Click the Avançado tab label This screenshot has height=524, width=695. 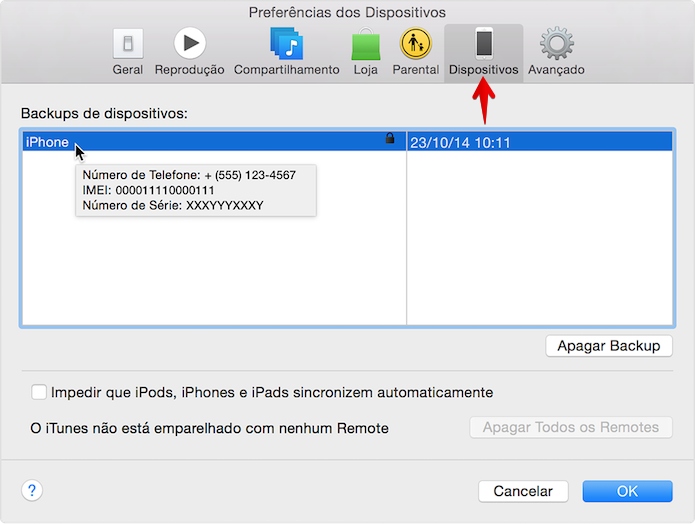(x=556, y=70)
